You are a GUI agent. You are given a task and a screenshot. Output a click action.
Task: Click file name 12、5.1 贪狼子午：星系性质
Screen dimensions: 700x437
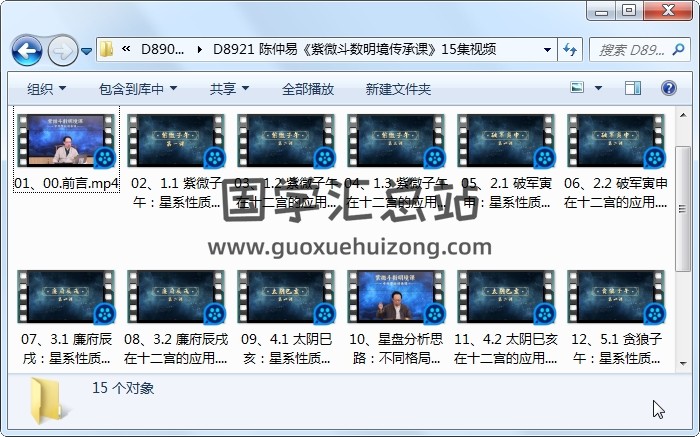[x=617, y=349]
